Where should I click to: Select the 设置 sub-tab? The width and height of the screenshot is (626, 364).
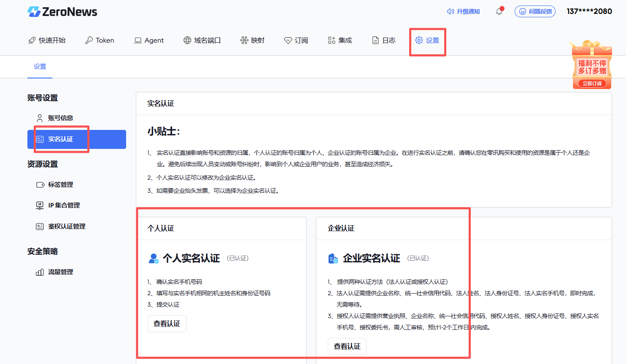pyautogui.click(x=40, y=67)
